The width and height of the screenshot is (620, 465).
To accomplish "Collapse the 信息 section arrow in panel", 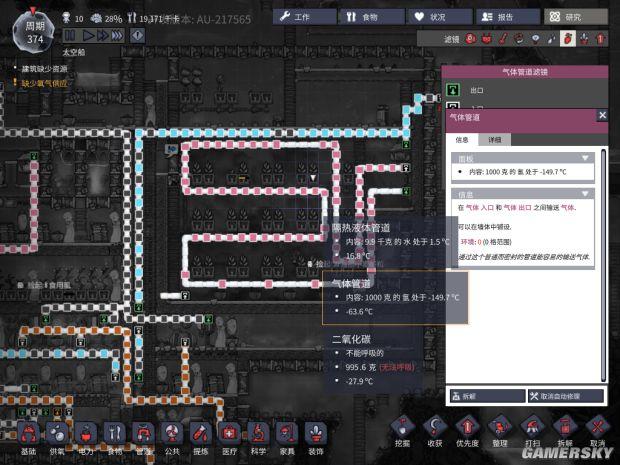I will pyautogui.click(x=585, y=194).
